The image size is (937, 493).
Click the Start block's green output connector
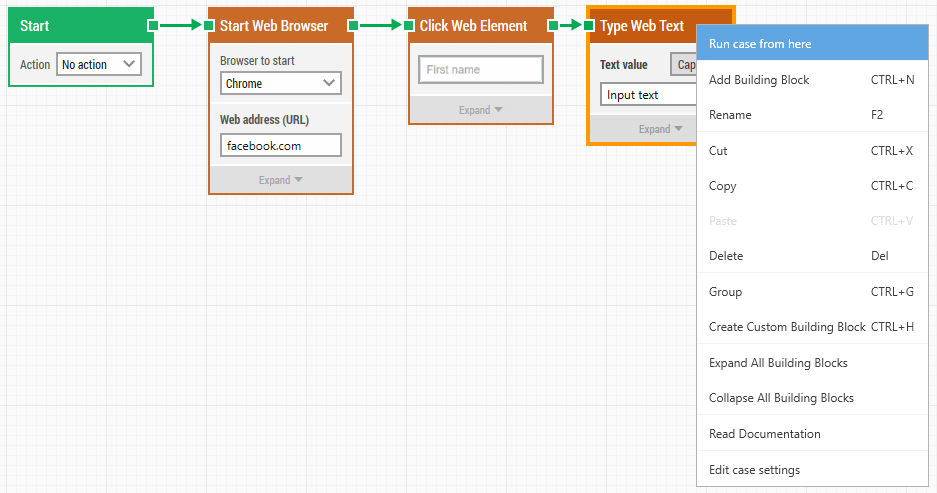pos(153,25)
